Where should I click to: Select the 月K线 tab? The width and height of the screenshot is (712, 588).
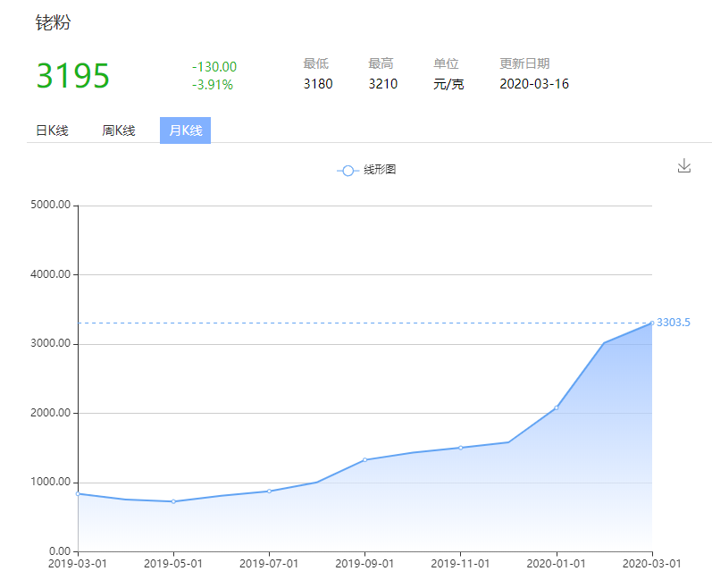(x=185, y=130)
